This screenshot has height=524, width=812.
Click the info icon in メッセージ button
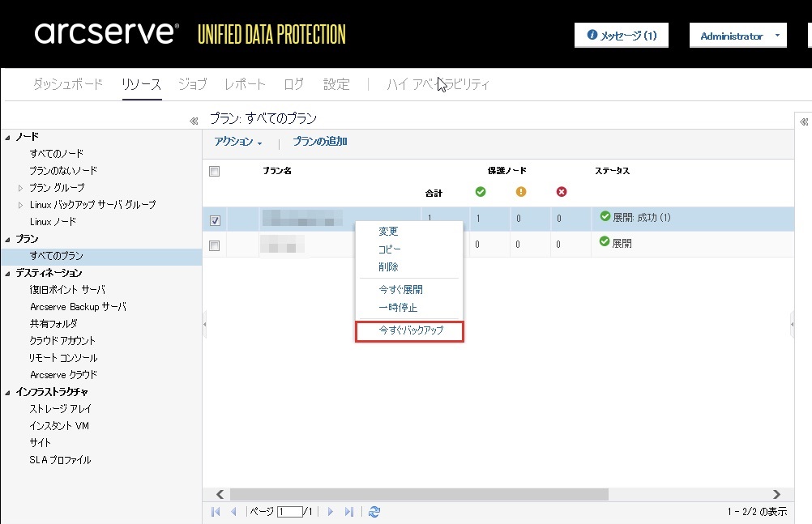[x=592, y=35]
